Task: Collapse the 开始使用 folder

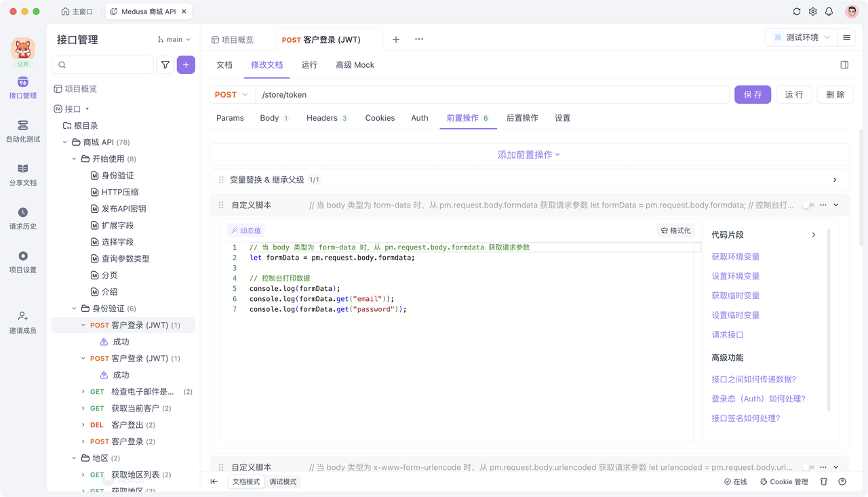Action: pos(75,159)
